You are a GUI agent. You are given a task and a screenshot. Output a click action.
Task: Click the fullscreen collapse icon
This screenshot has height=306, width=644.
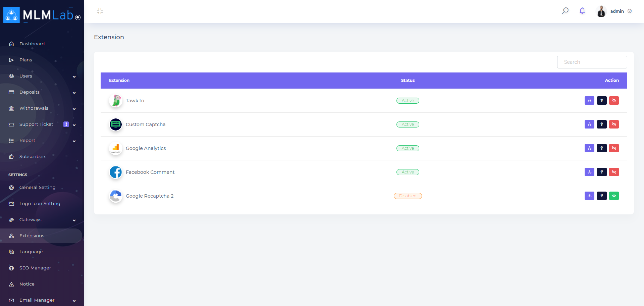tap(100, 11)
